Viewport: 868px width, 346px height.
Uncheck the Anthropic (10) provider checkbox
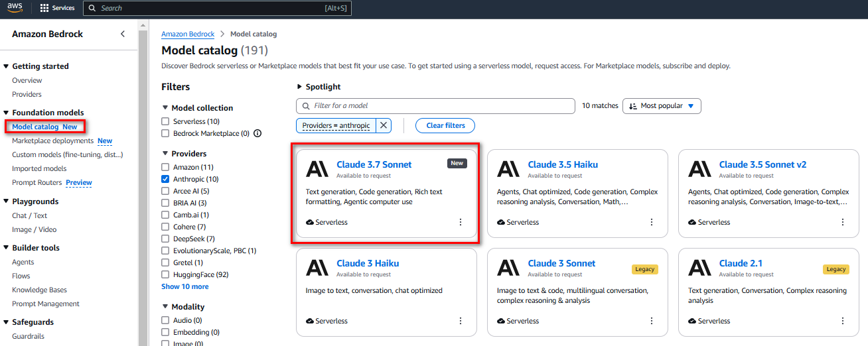pyautogui.click(x=165, y=179)
